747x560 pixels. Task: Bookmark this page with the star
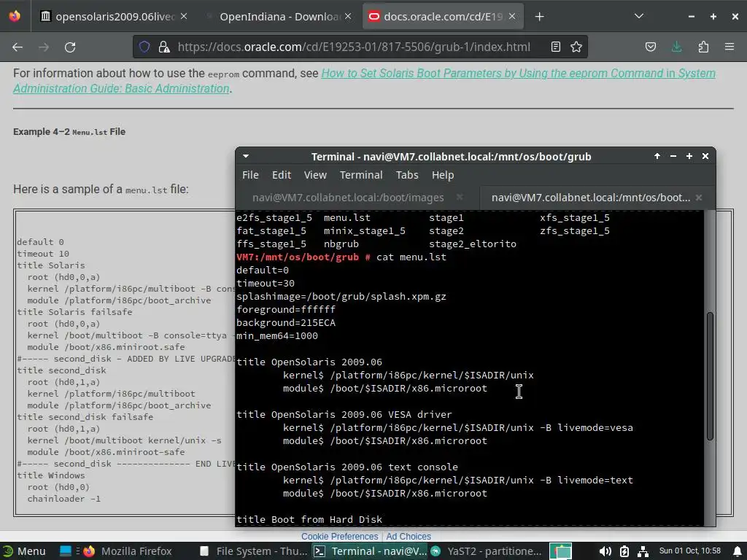click(x=576, y=47)
